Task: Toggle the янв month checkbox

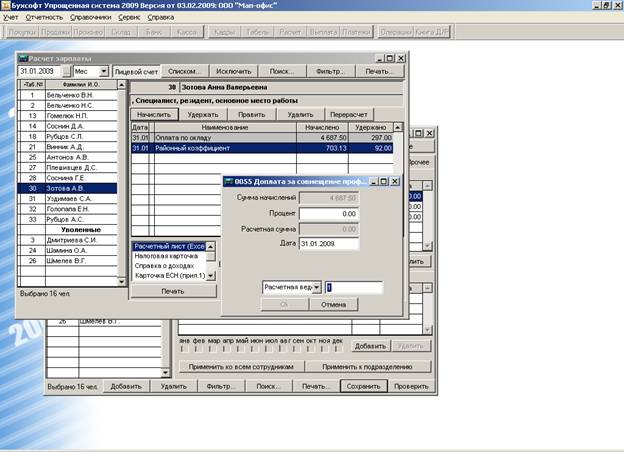Action: (185, 350)
